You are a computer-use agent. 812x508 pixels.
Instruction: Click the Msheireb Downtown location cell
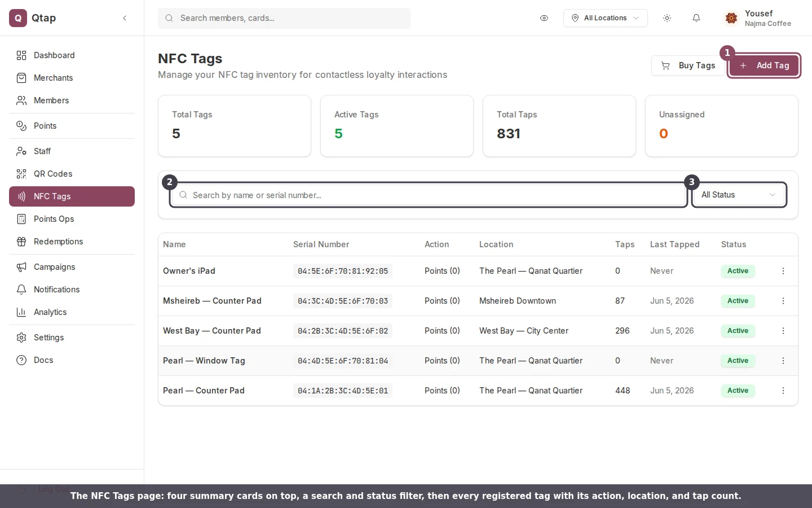(x=518, y=301)
